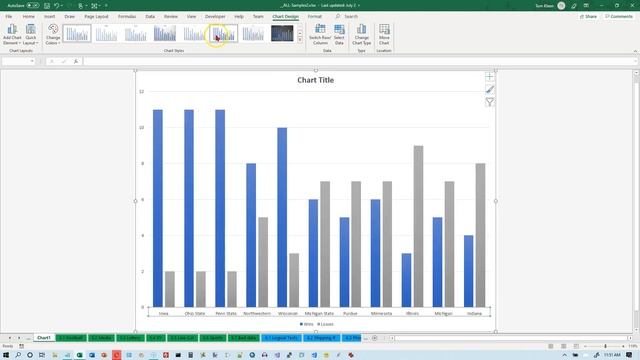The height and width of the screenshot is (360, 640).
Task: Click the macro recording status icon
Action: tap(22, 346)
